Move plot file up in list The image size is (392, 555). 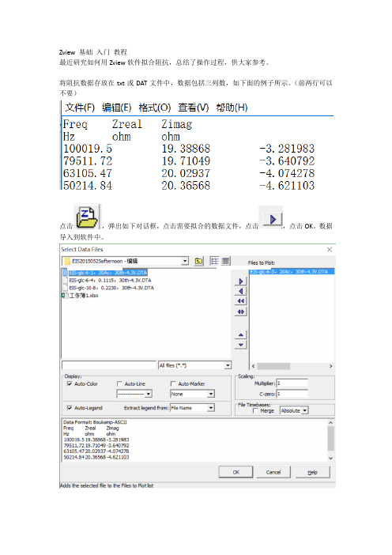point(241,334)
